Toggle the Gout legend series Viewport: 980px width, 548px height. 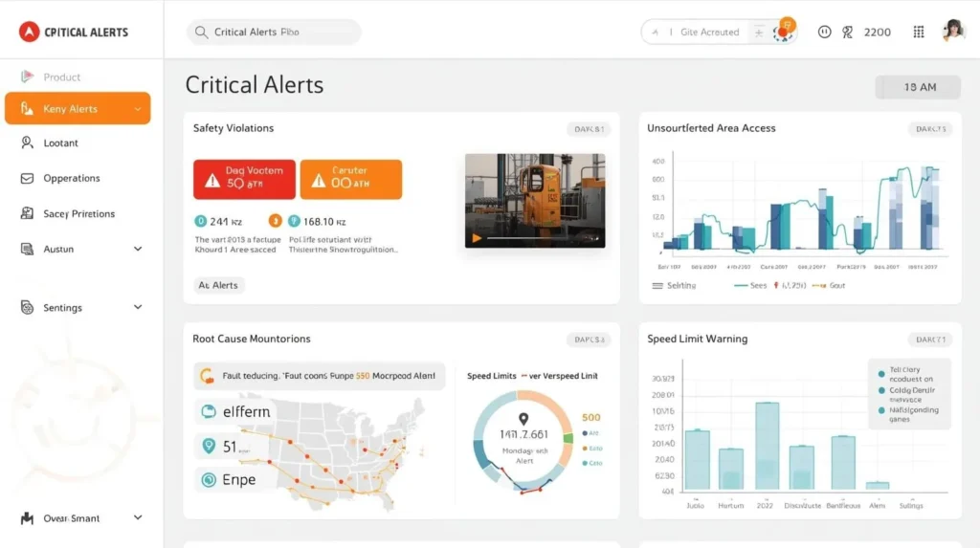point(828,285)
